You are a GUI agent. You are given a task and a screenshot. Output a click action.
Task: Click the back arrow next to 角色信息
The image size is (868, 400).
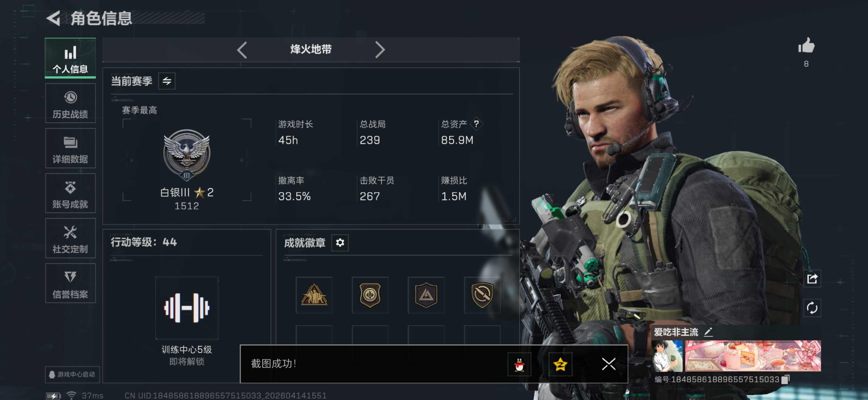[53, 18]
